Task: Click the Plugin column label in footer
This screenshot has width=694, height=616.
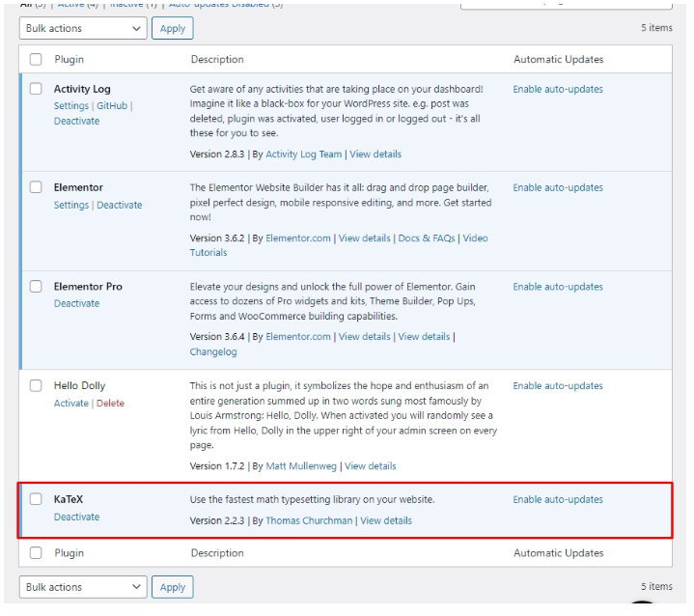Action: pyautogui.click(x=69, y=553)
